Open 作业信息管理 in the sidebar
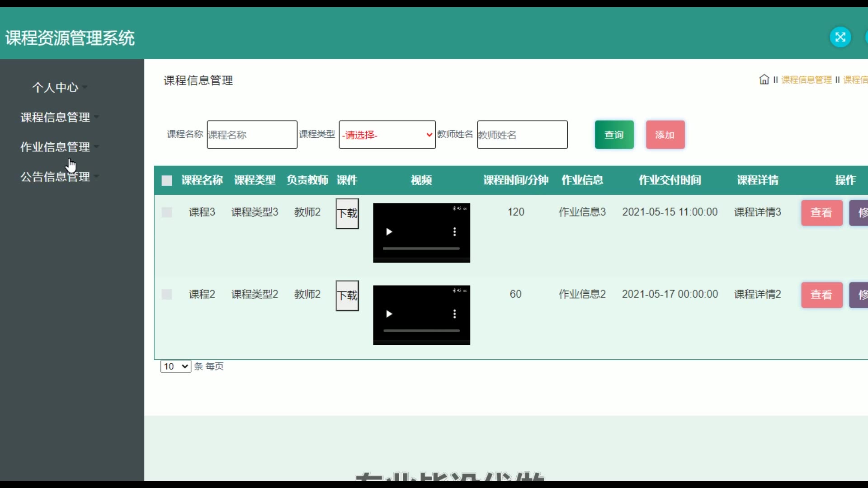 (x=55, y=147)
